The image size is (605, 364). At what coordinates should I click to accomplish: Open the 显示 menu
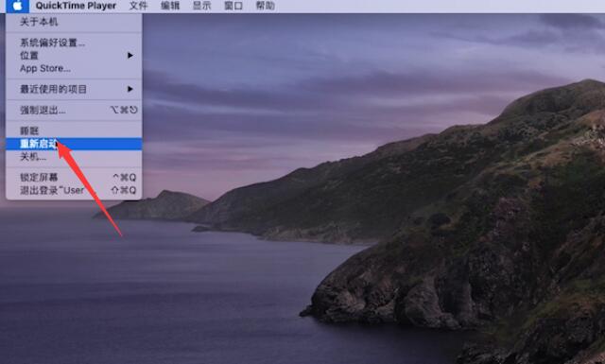[x=201, y=6]
